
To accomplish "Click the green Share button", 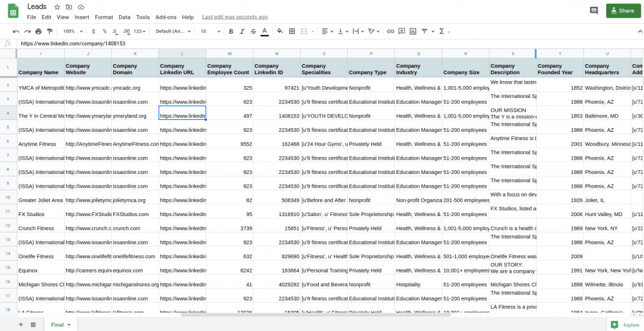I will pyautogui.click(x=623, y=11).
